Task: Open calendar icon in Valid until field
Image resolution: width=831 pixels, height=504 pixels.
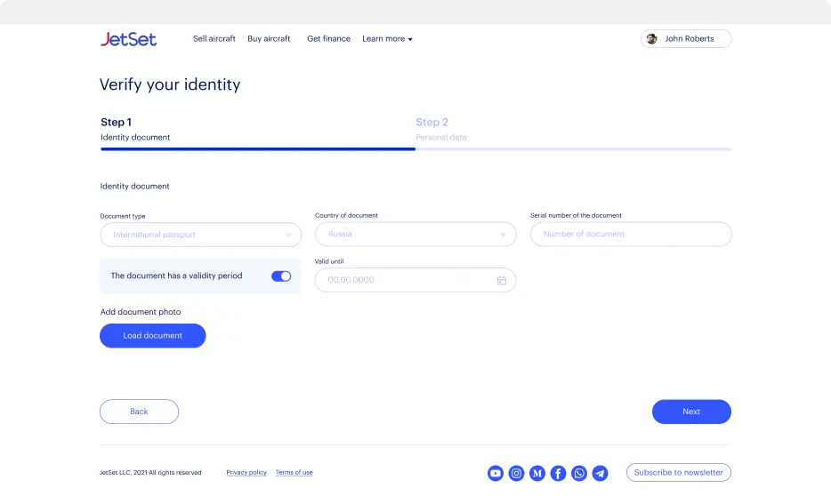Action: coord(501,280)
